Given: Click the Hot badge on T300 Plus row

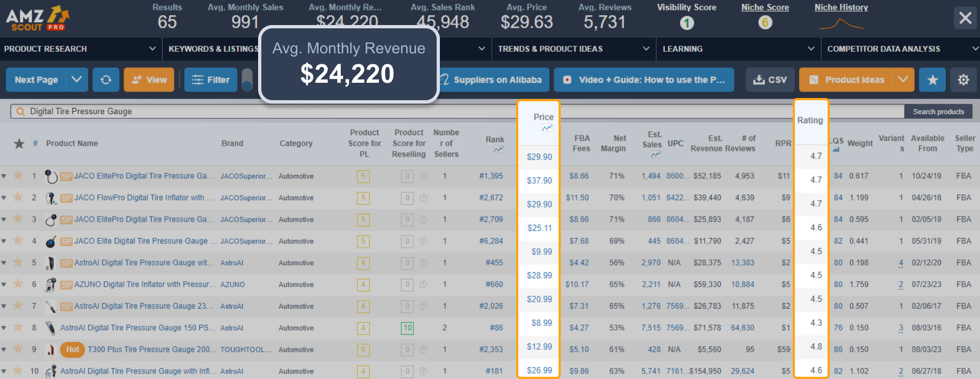Looking at the screenshot, I should [x=72, y=350].
